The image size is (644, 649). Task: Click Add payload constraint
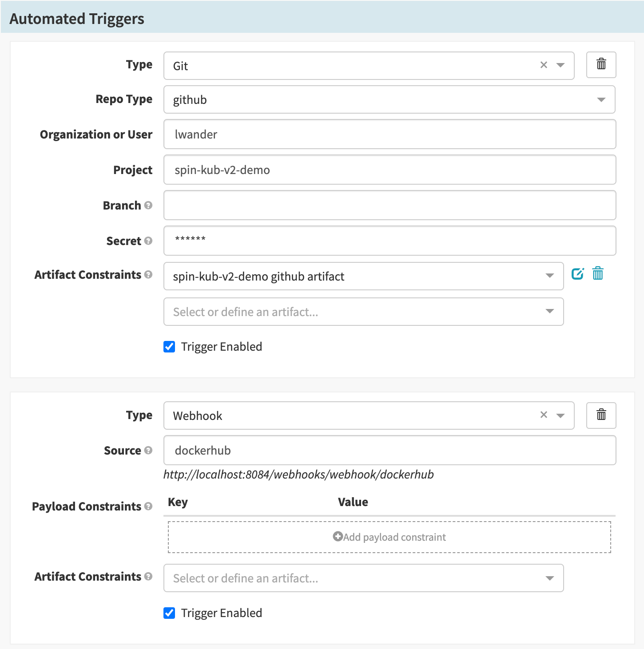(389, 537)
